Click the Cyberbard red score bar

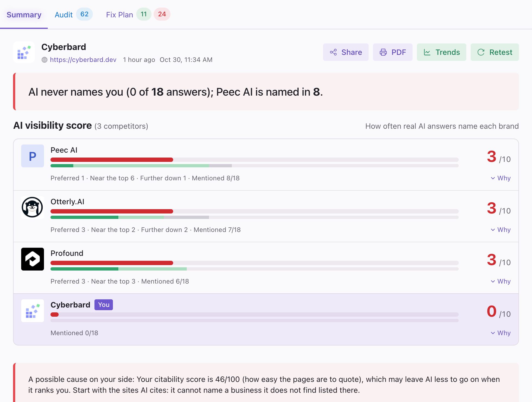[55, 315]
